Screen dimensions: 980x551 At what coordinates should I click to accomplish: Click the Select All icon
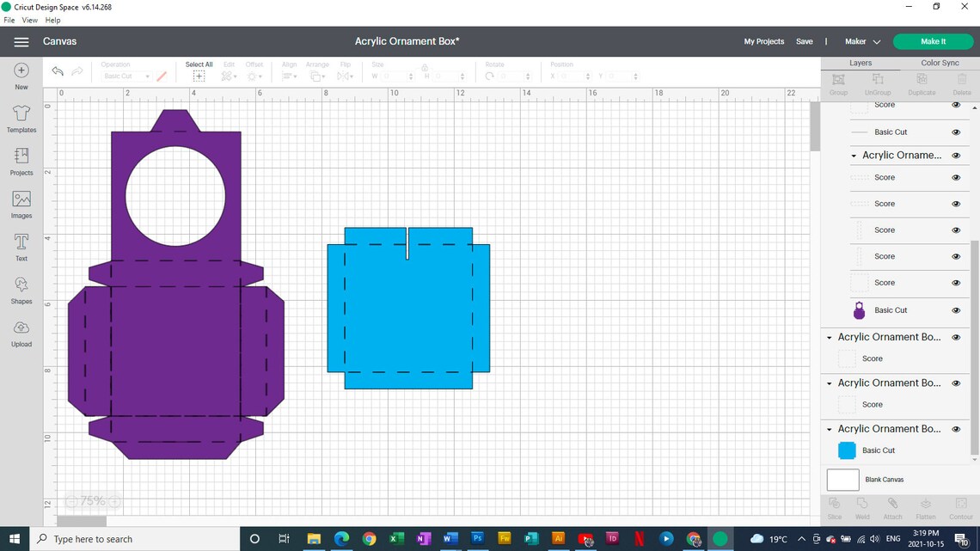(x=199, y=77)
